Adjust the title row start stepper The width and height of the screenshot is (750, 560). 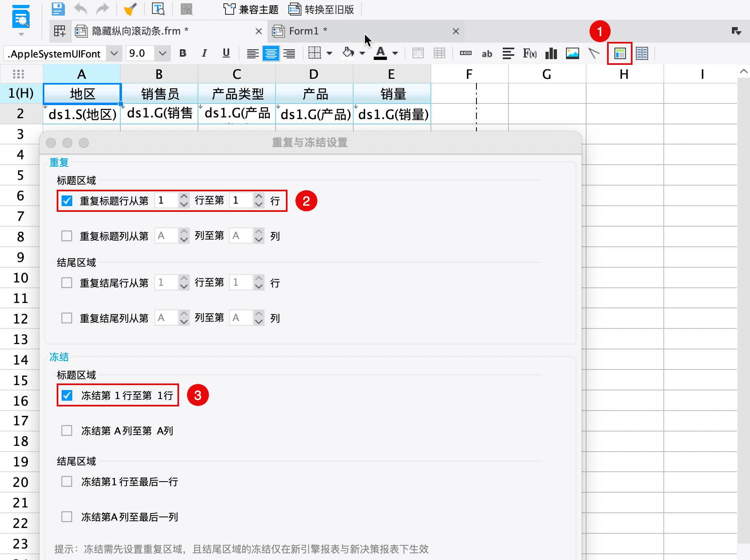click(184, 200)
